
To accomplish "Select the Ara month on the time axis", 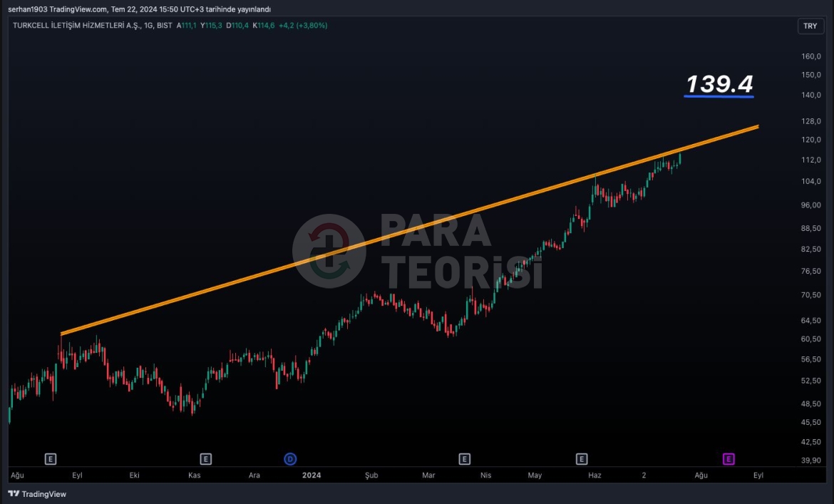I will (x=254, y=475).
